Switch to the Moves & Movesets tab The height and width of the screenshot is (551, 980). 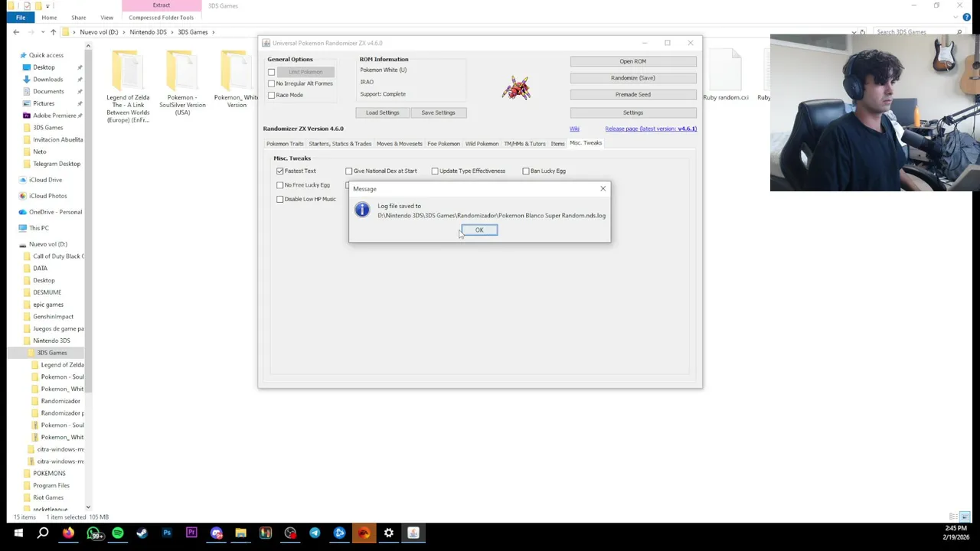click(x=399, y=144)
